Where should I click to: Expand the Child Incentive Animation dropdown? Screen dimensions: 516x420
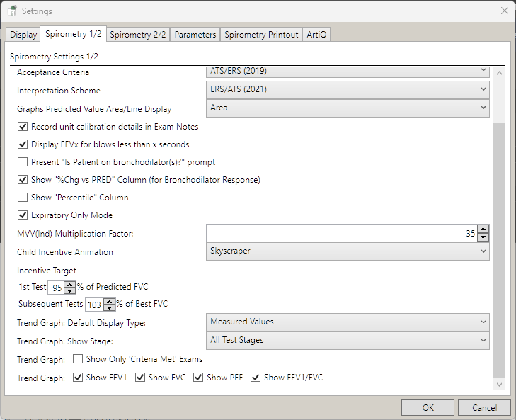(x=347, y=251)
